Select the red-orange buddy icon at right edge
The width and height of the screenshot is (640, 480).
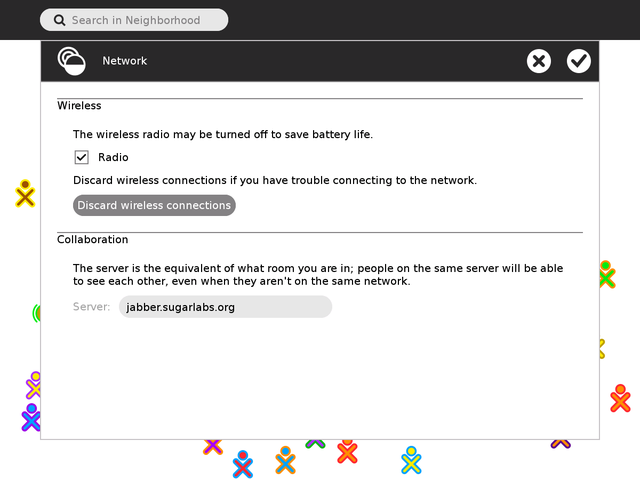[x=620, y=398]
